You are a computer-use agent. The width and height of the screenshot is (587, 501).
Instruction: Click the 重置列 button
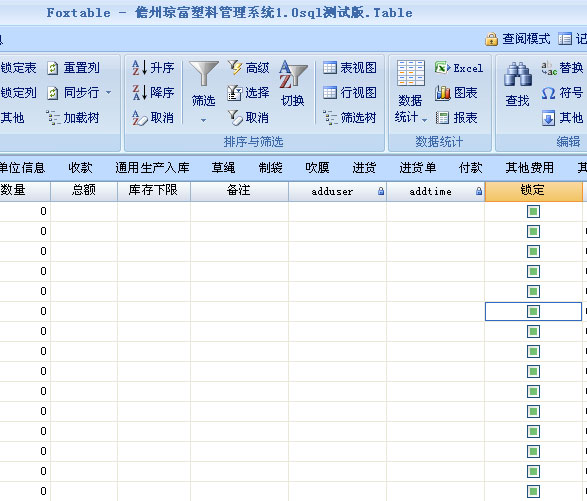[73, 68]
